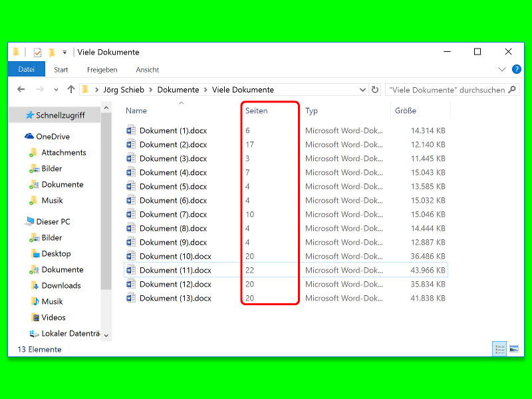This screenshot has height=399, width=532.
Task: Open the Datei menu
Action: tap(27, 69)
